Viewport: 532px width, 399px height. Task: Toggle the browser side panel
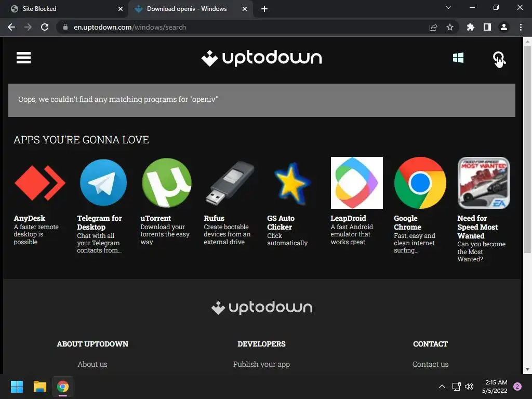point(487,27)
